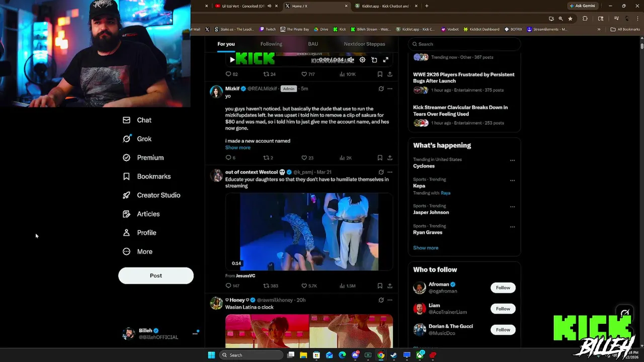644x362 pixels.
Task: Open options for Ryan Graves trend
Action: [x=512, y=227]
